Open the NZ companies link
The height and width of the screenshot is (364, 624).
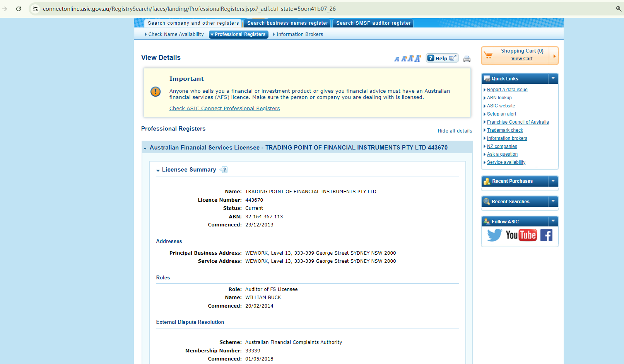pyautogui.click(x=502, y=146)
